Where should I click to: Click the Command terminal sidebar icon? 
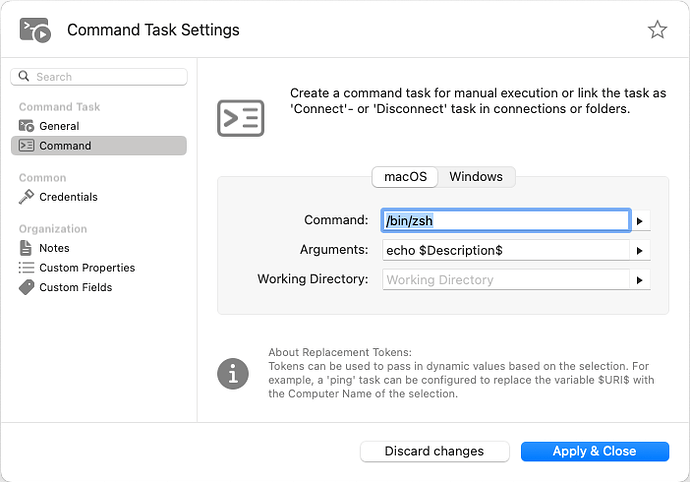tap(26, 146)
